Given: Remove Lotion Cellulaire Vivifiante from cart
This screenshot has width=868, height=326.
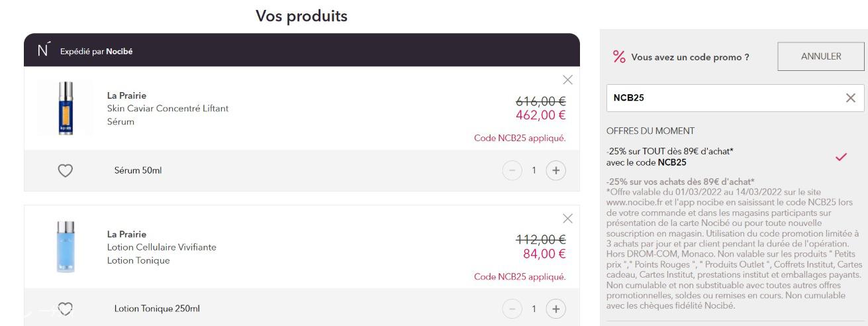Looking at the screenshot, I should [567, 219].
